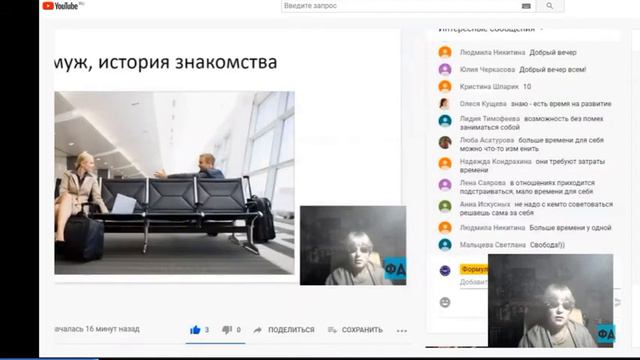Click the началась 16 минут назад text
Image resolution: width=640 pixels, height=360 pixels.
(97, 329)
